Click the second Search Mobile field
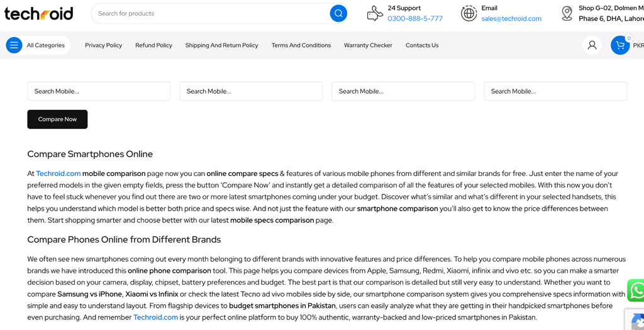The image size is (644, 330). (251, 91)
